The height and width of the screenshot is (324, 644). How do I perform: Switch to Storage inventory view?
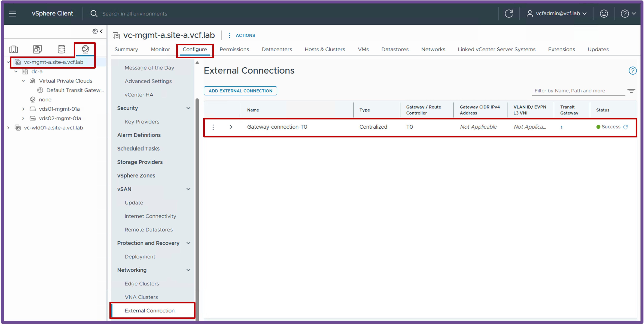(61, 49)
